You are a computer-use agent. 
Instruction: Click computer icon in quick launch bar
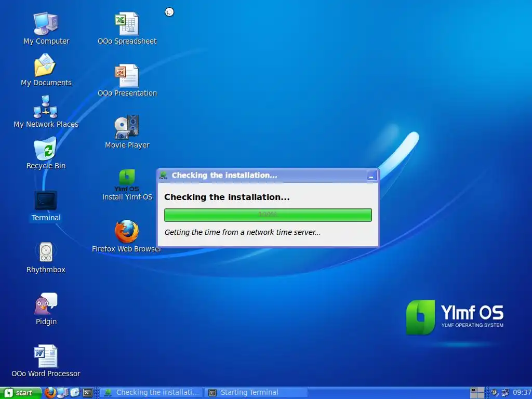click(63, 393)
